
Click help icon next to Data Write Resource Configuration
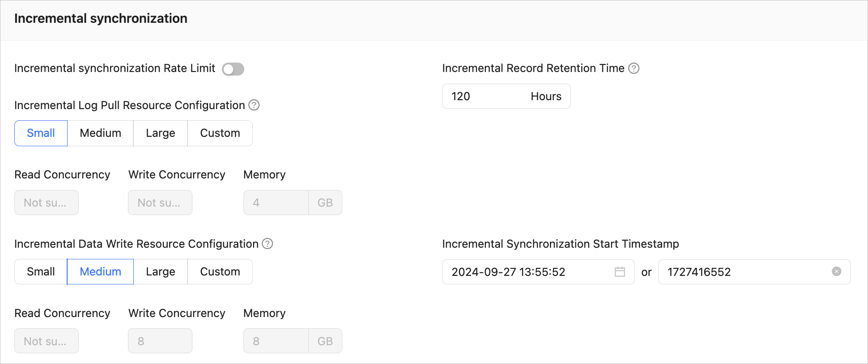[x=267, y=244]
